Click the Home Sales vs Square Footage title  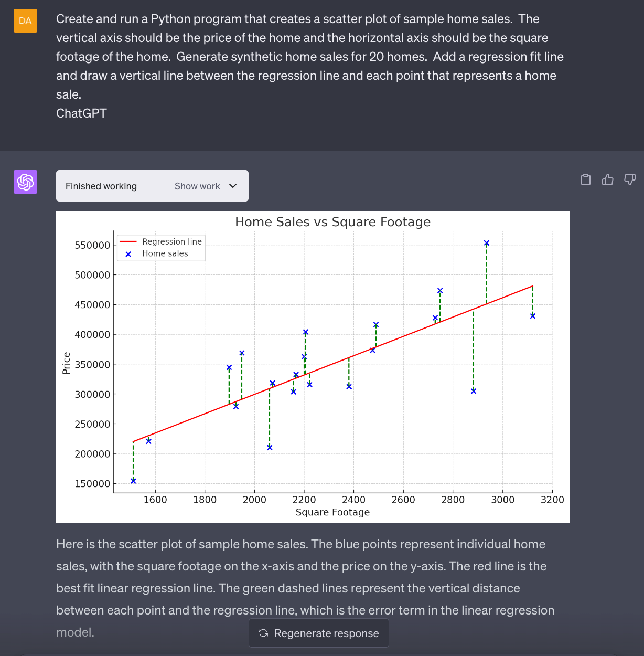coord(332,222)
